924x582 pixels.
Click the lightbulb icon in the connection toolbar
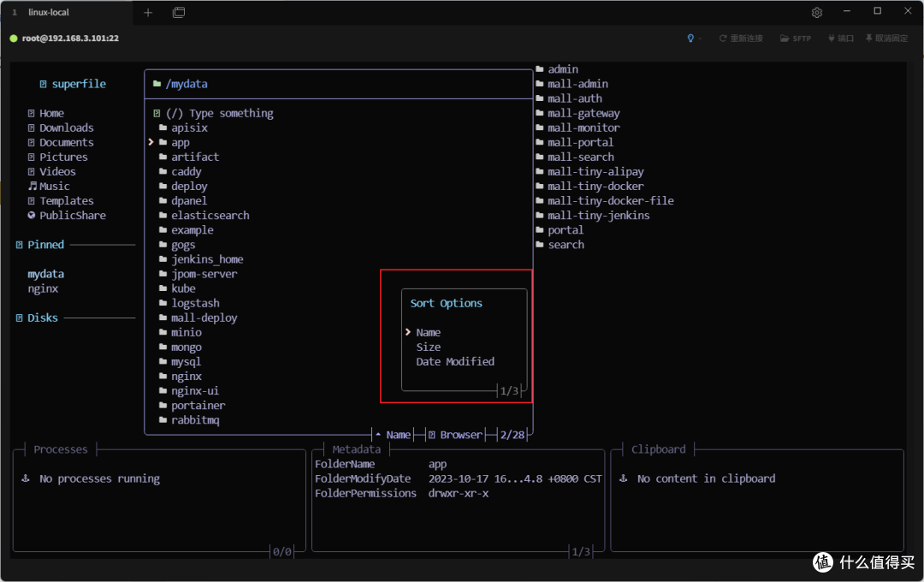(690, 39)
